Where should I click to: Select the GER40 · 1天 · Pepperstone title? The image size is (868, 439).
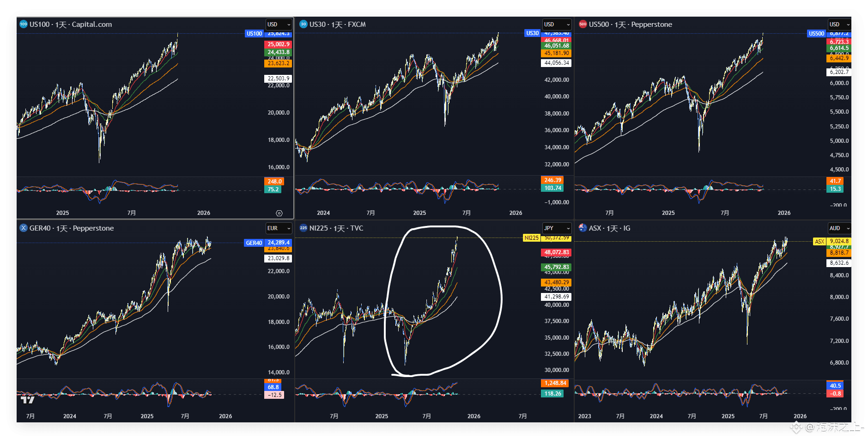pyautogui.click(x=72, y=228)
